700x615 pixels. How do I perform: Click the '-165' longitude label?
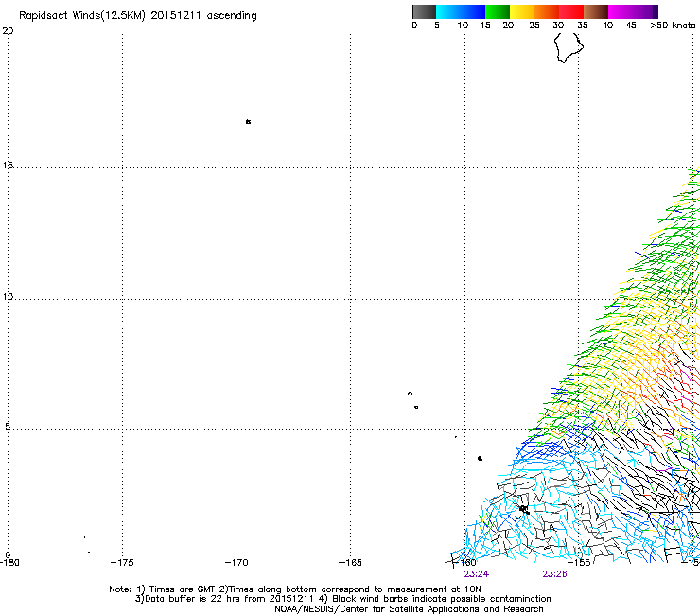point(350,563)
